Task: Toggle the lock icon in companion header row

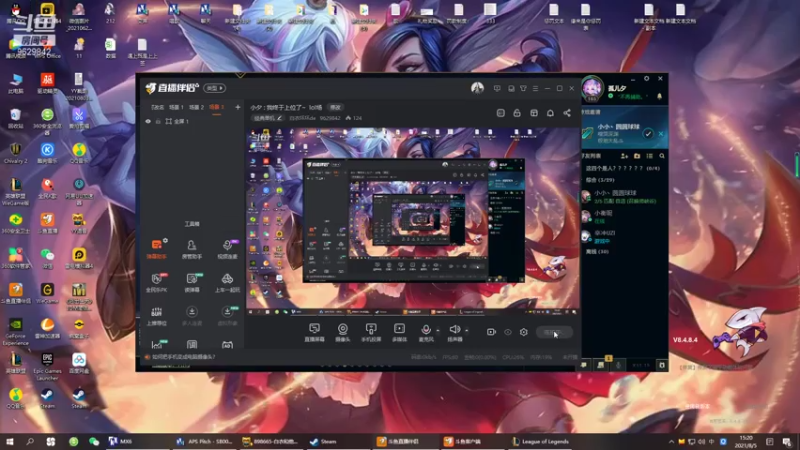Action: click(517, 113)
